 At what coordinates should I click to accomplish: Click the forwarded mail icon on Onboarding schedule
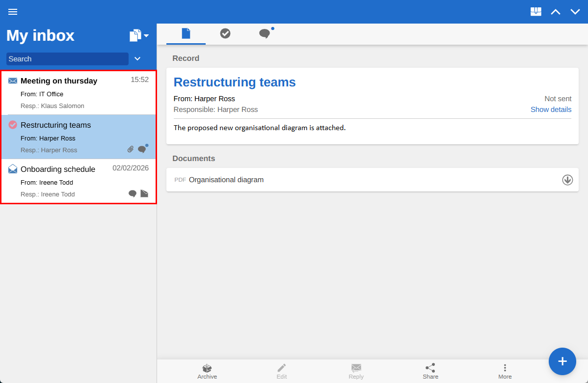(144, 193)
